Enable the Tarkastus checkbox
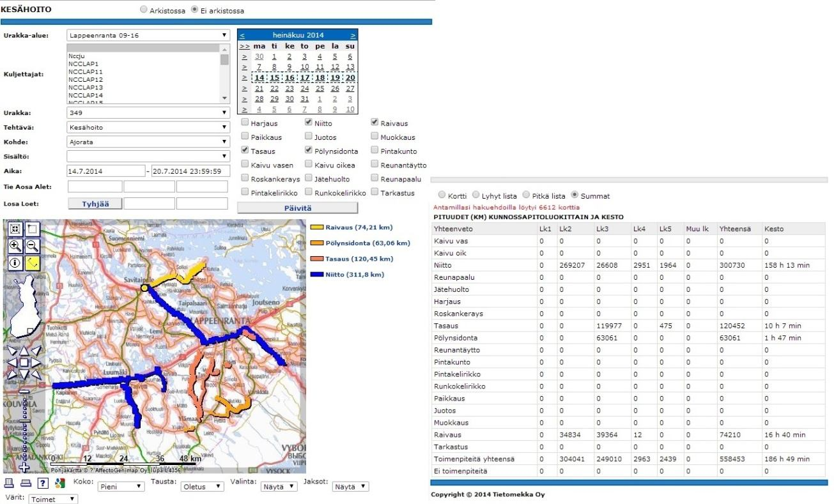This screenshot has height=504, width=834. click(x=375, y=193)
